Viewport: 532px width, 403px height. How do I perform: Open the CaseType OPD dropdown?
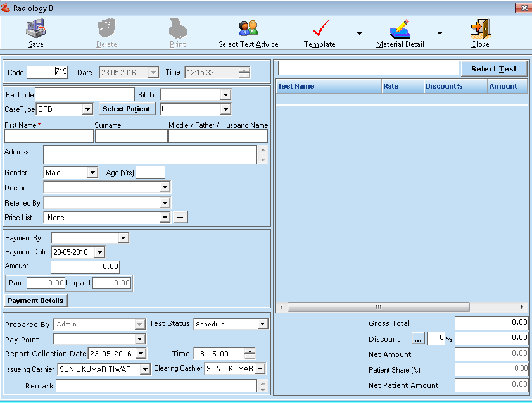[x=87, y=109]
